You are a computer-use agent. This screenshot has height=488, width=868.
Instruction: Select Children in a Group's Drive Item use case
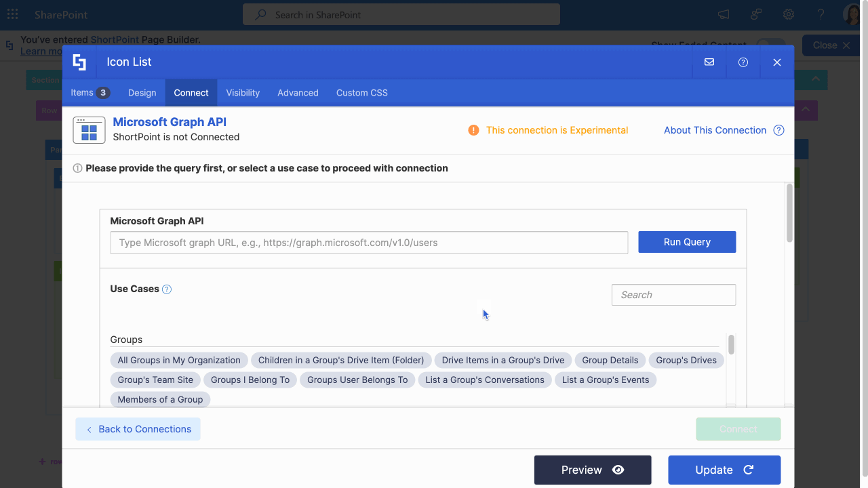pos(341,360)
